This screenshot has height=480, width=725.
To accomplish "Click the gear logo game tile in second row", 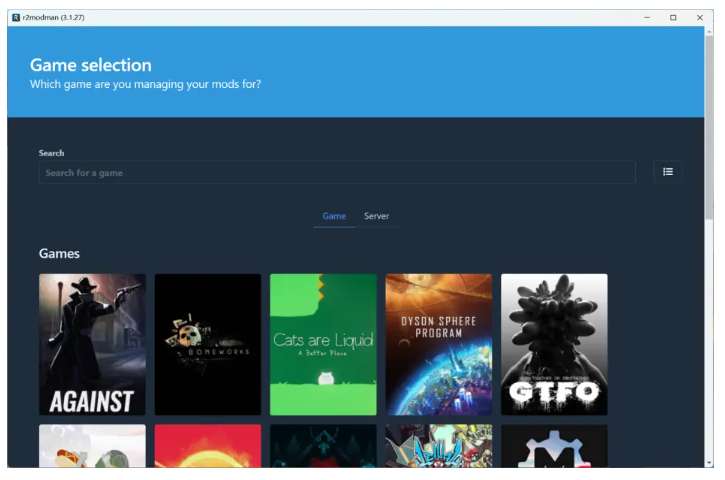I will (554, 446).
